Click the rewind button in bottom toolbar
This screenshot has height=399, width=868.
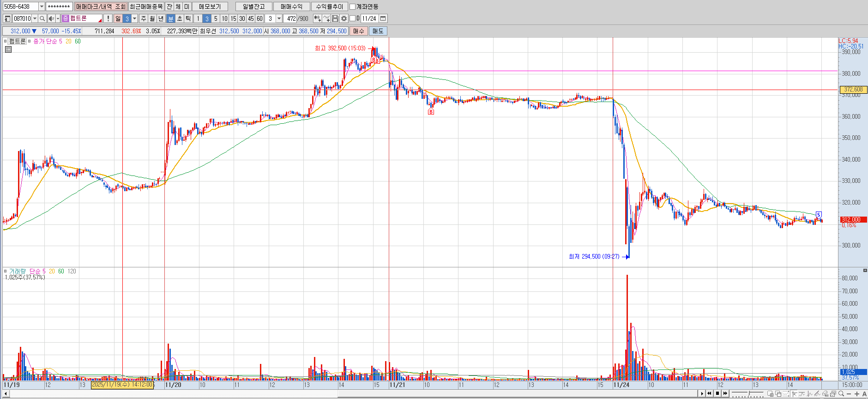pos(709,393)
